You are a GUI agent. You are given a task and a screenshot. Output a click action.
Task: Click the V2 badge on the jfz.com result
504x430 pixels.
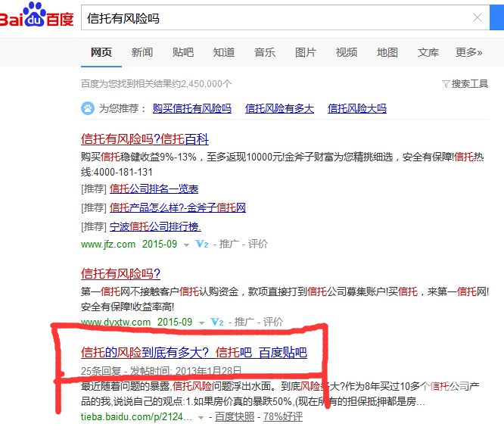point(202,245)
